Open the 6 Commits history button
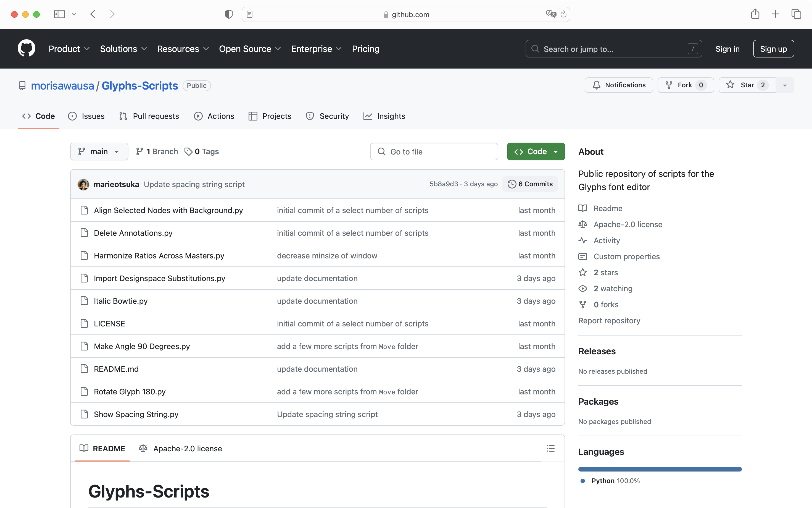Screen dimensions: 812x508 pos(530,184)
